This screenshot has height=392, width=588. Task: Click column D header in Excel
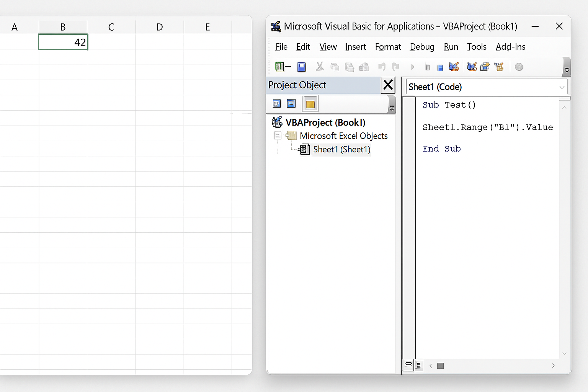[160, 27]
